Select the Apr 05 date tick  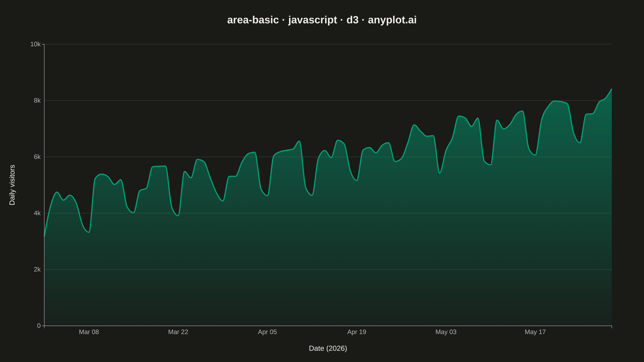point(267,332)
